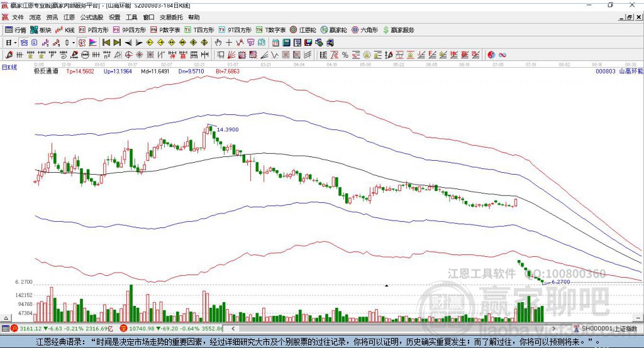This screenshot has width=644, height=348.
Task: Launch the 江恩轮 Gann wheel
Action: point(303,30)
